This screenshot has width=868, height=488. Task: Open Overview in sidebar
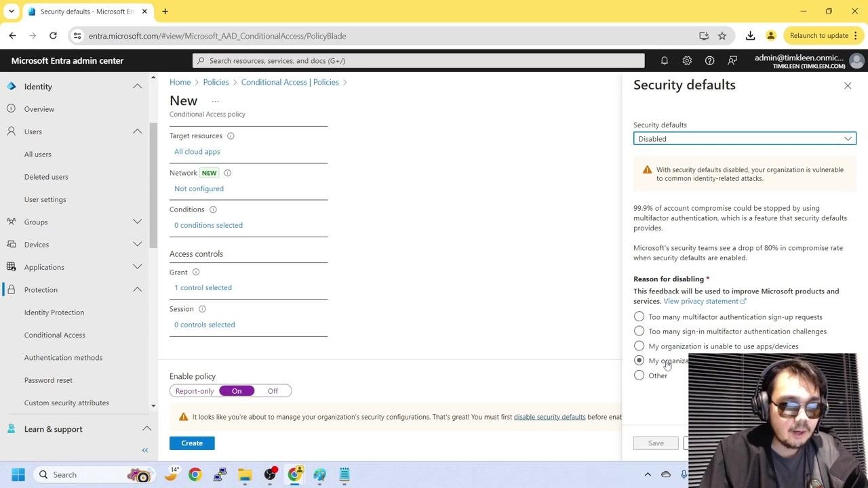[39, 109]
